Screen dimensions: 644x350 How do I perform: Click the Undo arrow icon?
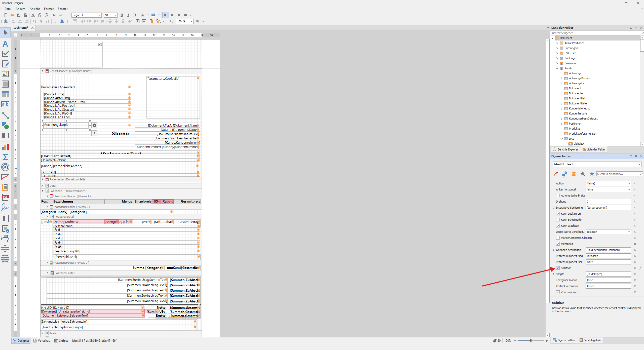click(54, 15)
